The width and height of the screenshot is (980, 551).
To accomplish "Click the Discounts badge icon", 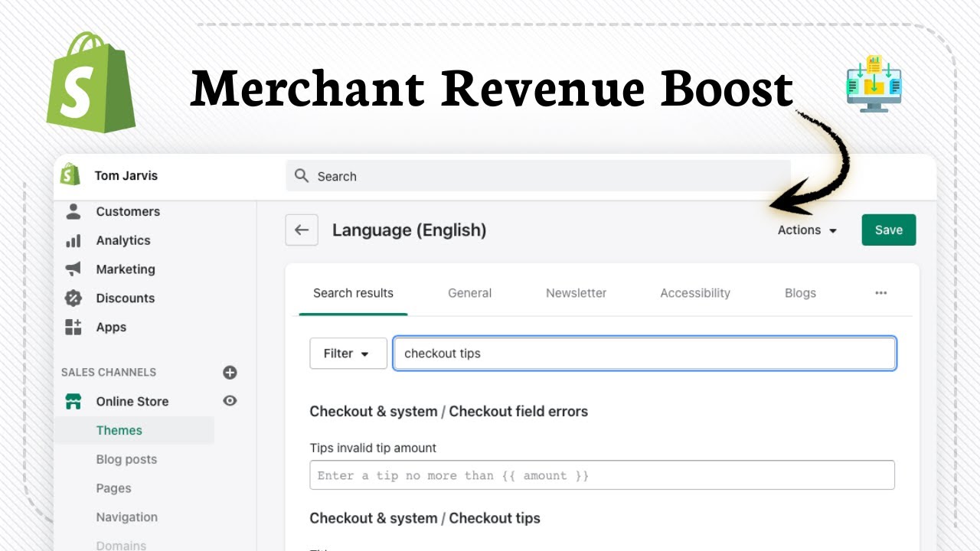I will [73, 298].
